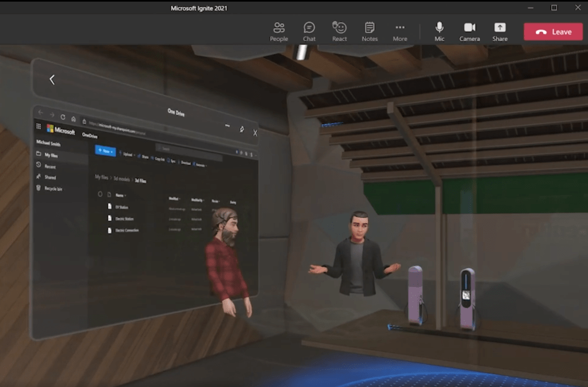
Task: Refresh the OneDrive browser page
Action: coord(62,117)
